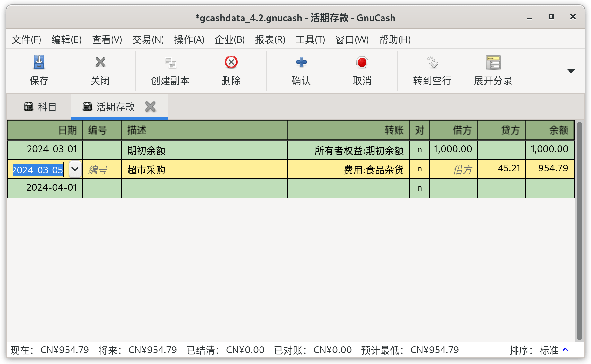This screenshot has width=591, height=364.
Task: Open the 报表(R) menu
Action: (270, 39)
